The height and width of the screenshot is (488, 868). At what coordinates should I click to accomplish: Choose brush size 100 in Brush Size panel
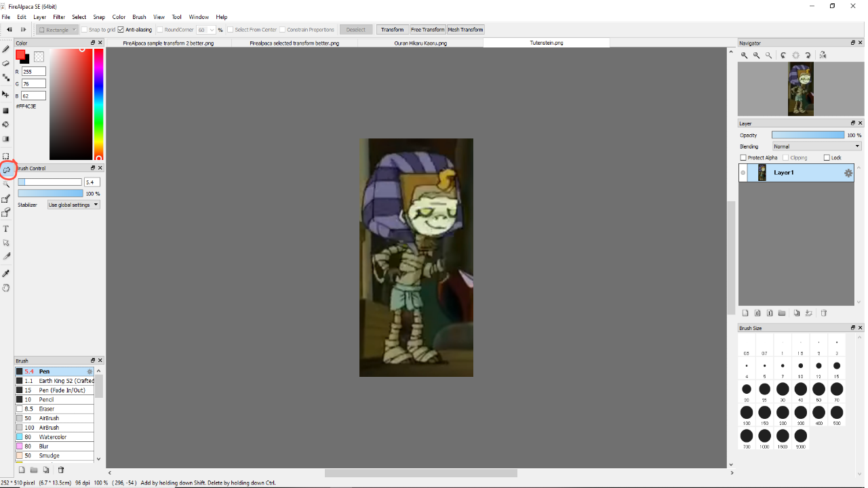(747, 415)
